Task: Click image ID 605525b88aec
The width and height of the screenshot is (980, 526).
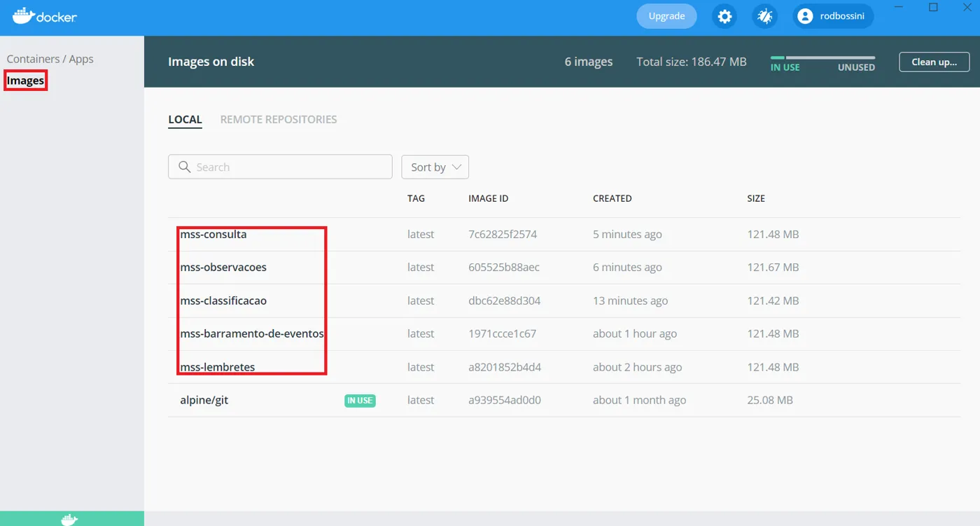Action: (x=504, y=268)
